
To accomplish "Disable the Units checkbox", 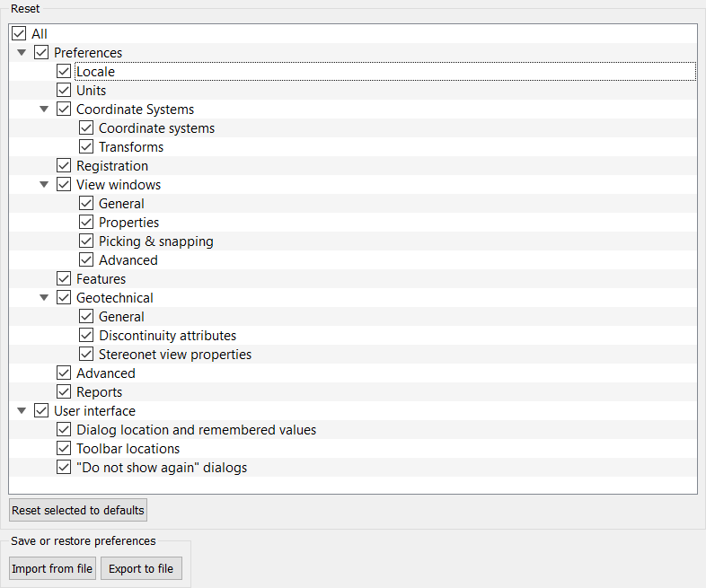I will tap(64, 91).
